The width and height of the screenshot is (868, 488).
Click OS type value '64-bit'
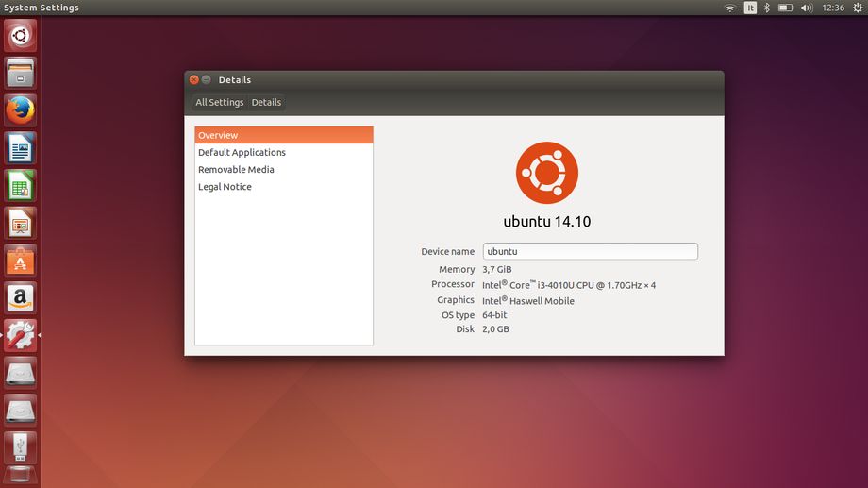tap(494, 314)
